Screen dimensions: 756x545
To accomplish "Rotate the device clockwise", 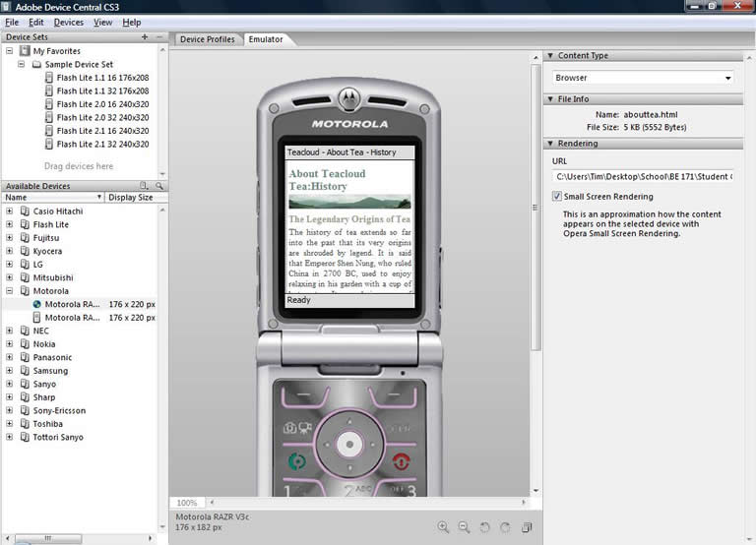I will tap(505, 527).
